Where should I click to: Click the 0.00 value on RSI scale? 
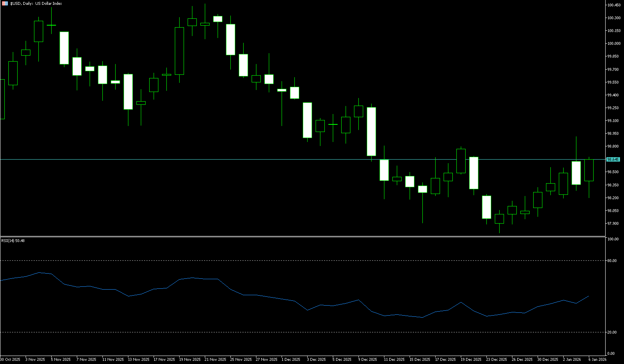click(611, 354)
